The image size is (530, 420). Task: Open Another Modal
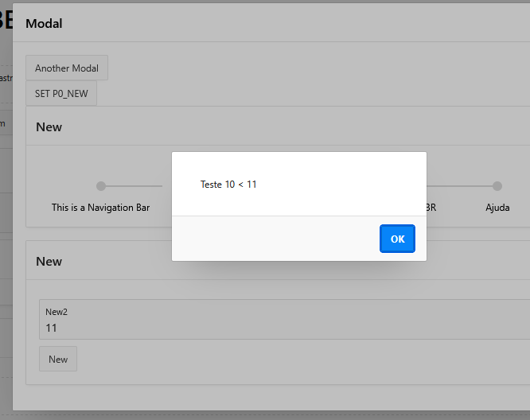coord(67,68)
